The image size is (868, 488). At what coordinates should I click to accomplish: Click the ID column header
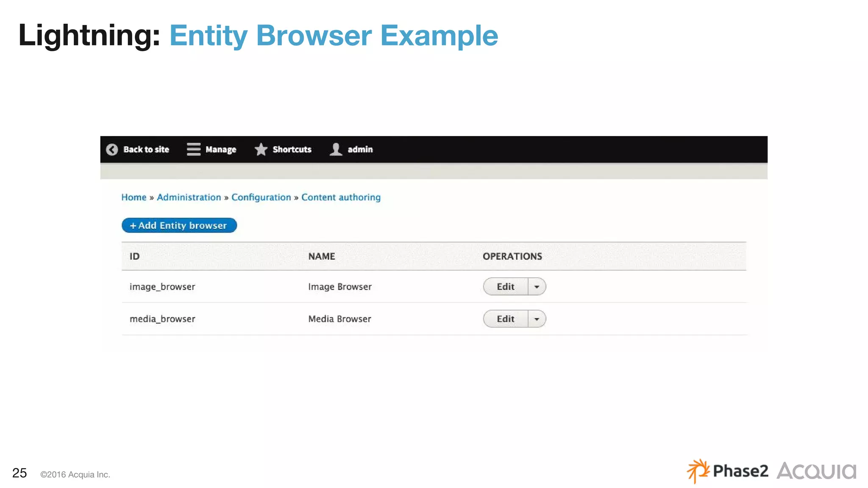pos(134,256)
